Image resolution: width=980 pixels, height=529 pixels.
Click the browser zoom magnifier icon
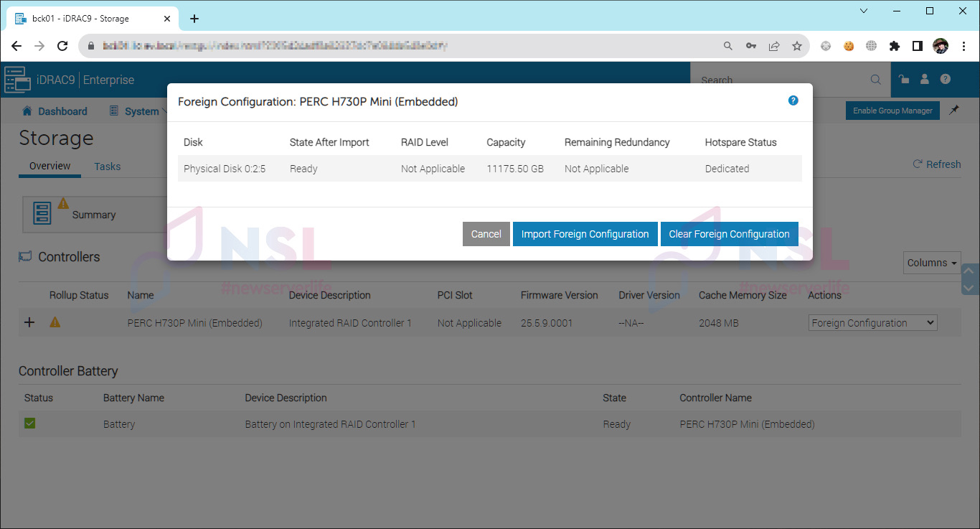(728, 46)
